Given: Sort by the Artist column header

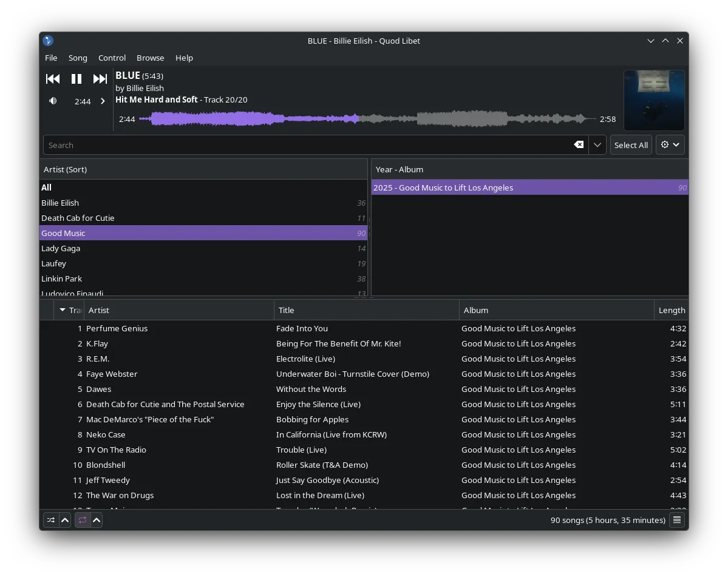Looking at the screenshot, I should click(179, 310).
